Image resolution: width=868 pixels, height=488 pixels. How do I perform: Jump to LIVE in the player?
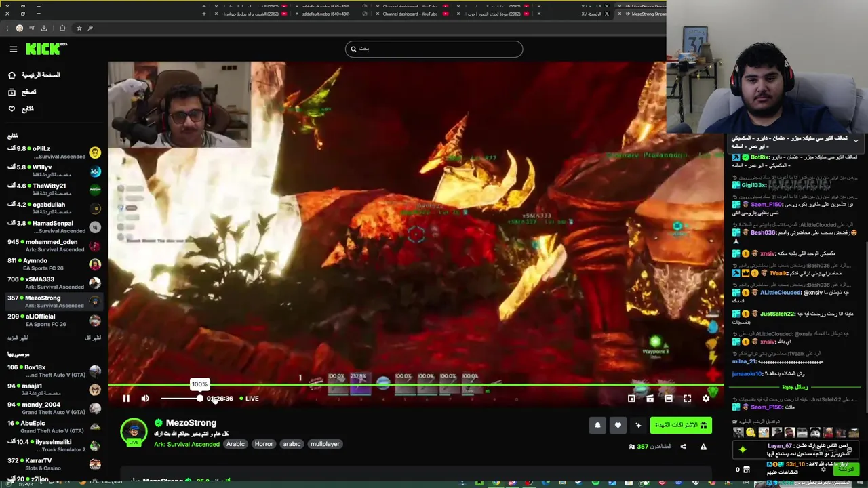click(249, 399)
